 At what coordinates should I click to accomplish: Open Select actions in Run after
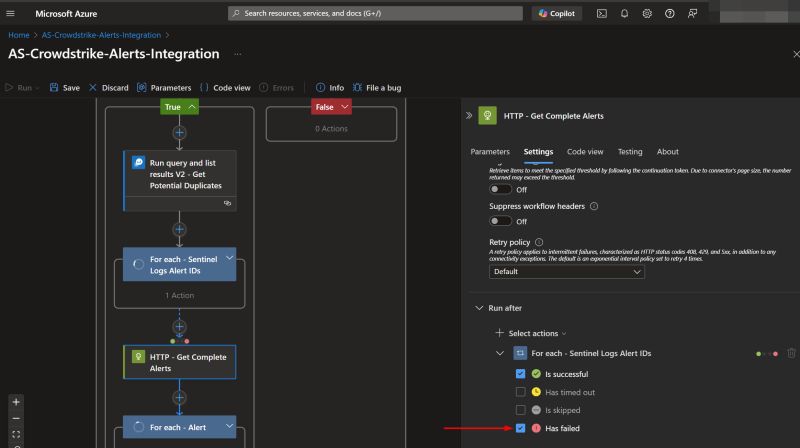(531, 333)
